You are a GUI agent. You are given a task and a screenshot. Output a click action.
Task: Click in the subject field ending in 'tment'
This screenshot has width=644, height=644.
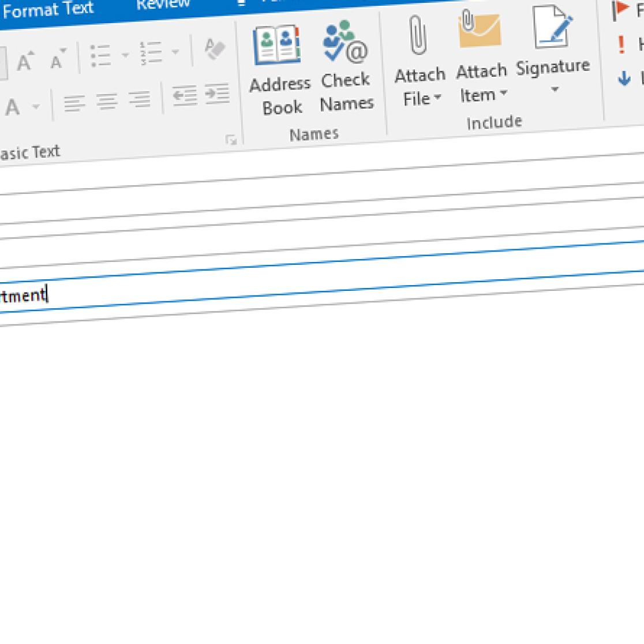click(x=322, y=277)
